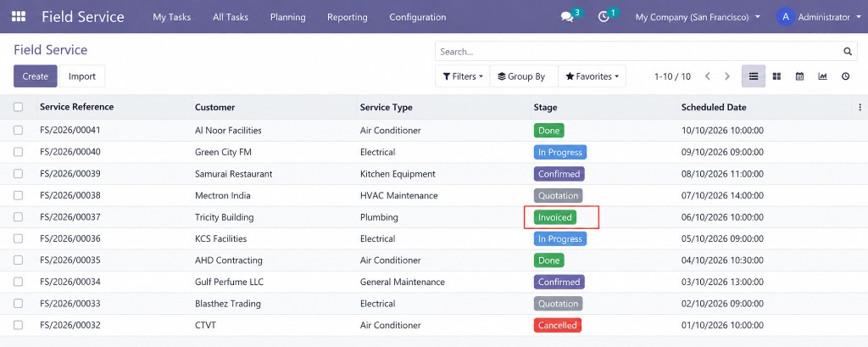Click the Import button
This screenshot has width=868, height=347.
[82, 76]
